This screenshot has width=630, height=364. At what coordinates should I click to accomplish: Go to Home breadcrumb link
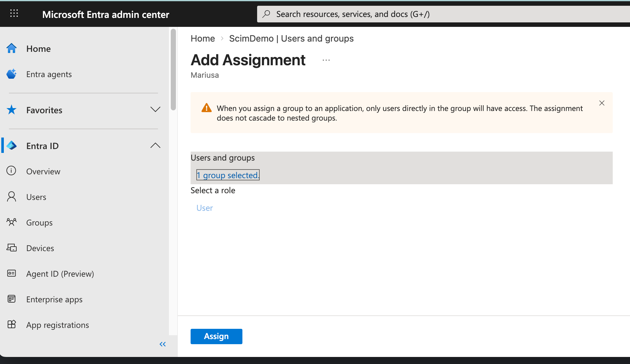[203, 38]
